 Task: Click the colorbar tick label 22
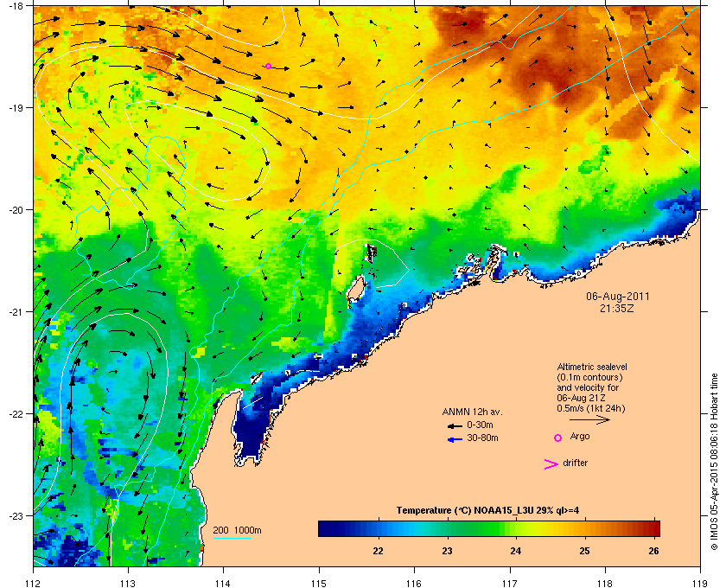click(x=379, y=551)
